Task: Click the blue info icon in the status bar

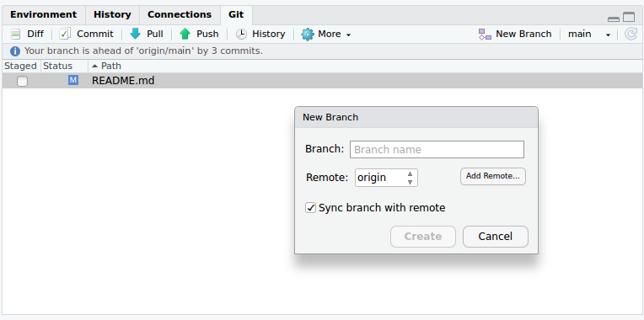Action: click(x=15, y=51)
